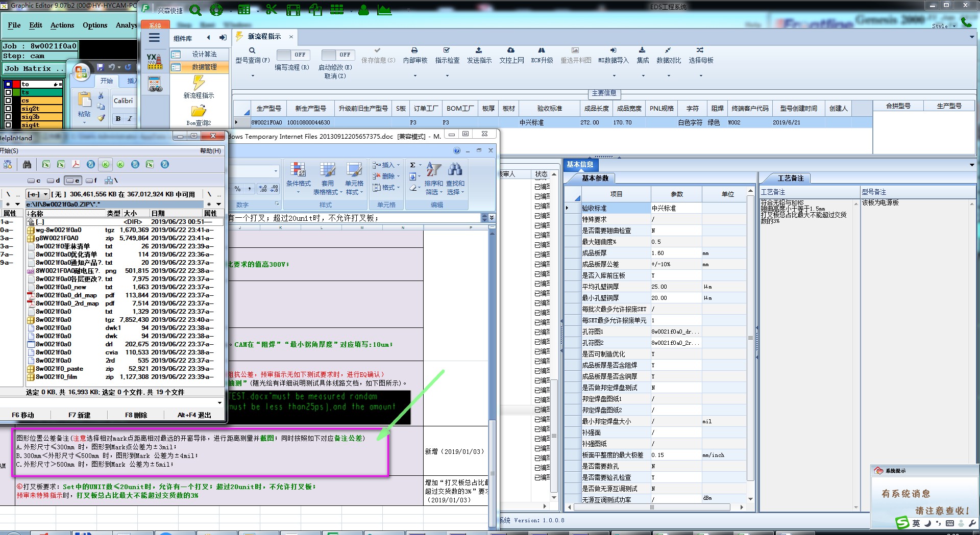Click the 集成 download icon
The image size is (980, 535).
(x=642, y=50)
